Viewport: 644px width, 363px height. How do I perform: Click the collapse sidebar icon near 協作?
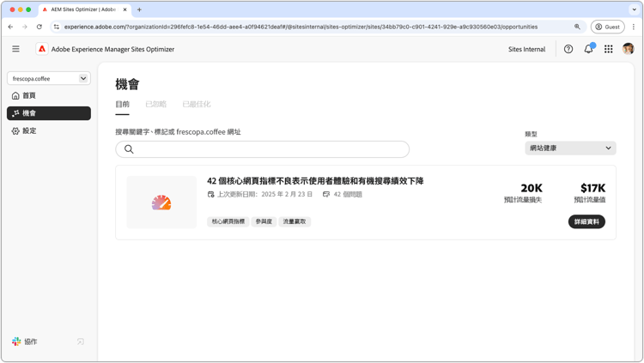pos(81,342)
